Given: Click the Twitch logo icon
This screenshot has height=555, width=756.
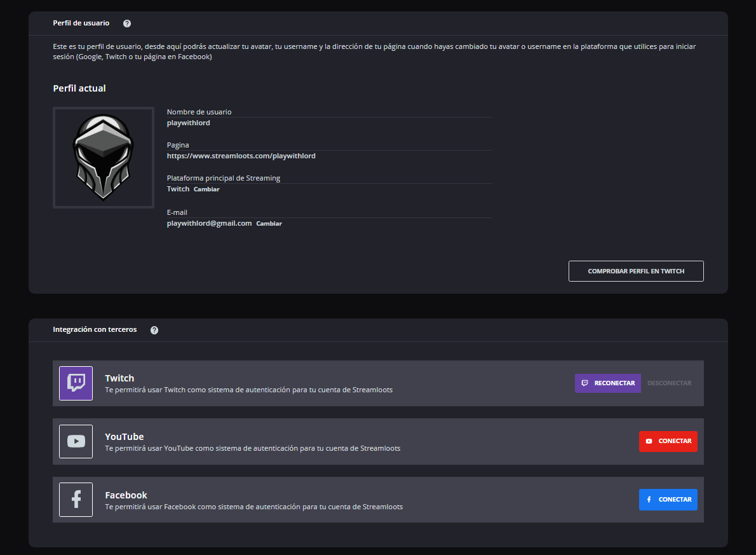Looking at the screenshot, I should (x=76, y=383).
